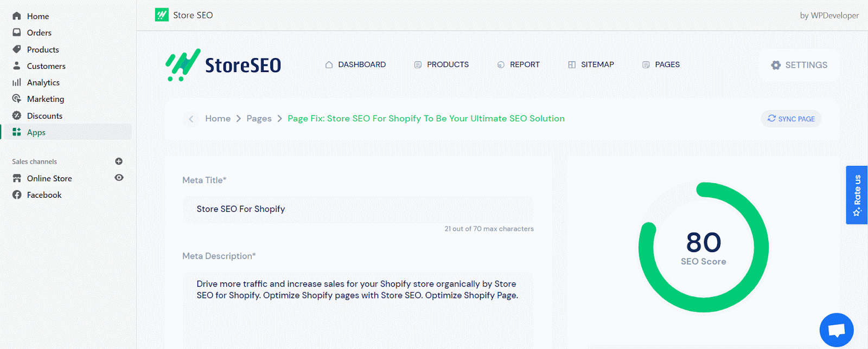Click the Sync Page refresh icon

[771, 118]
